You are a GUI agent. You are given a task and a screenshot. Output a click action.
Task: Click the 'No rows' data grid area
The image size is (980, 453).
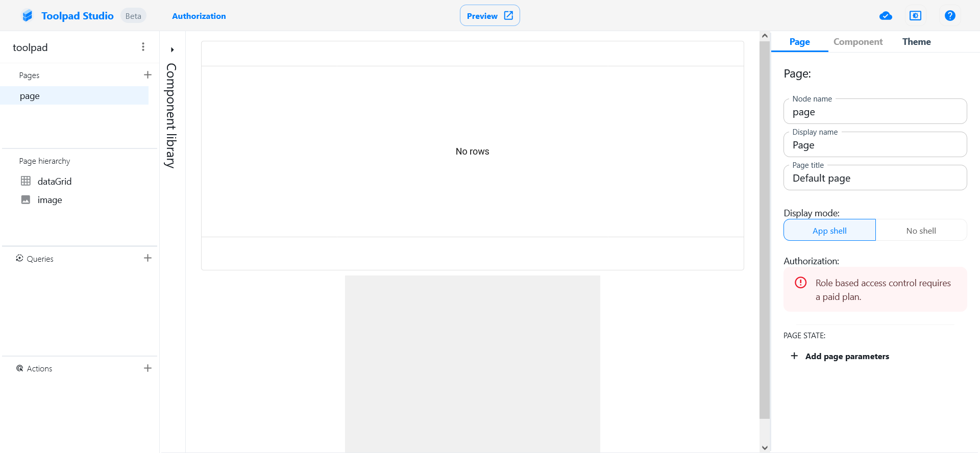472,152
